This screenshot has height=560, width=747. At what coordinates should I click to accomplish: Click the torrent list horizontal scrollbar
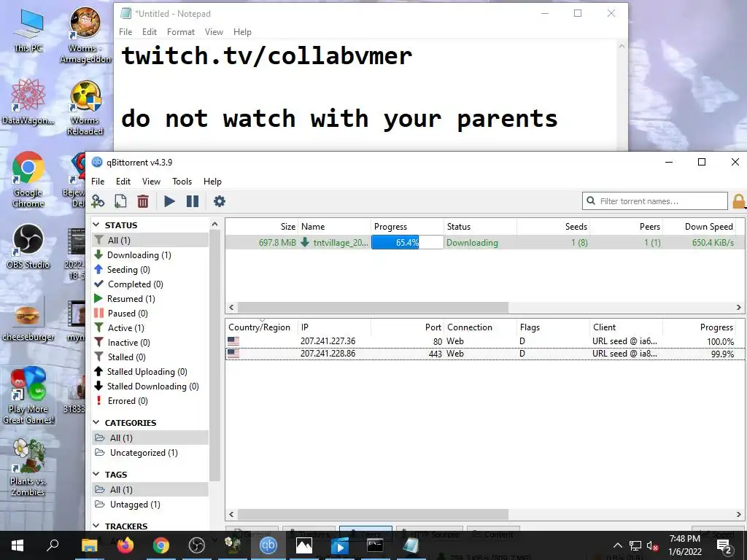[x=373, y=308]
